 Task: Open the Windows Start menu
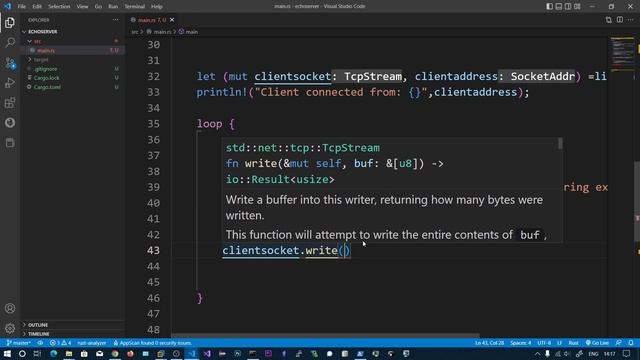tap(7, 353)
